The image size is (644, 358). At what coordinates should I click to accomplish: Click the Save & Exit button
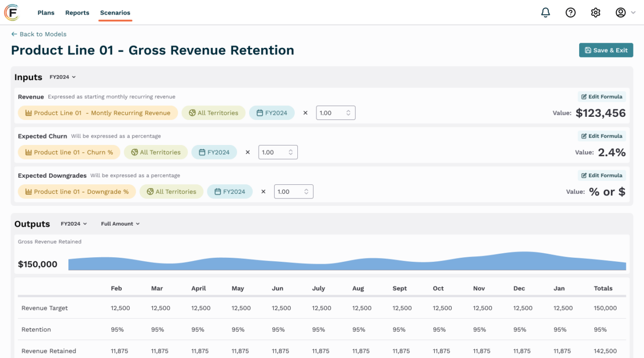[x=606, y=50]
